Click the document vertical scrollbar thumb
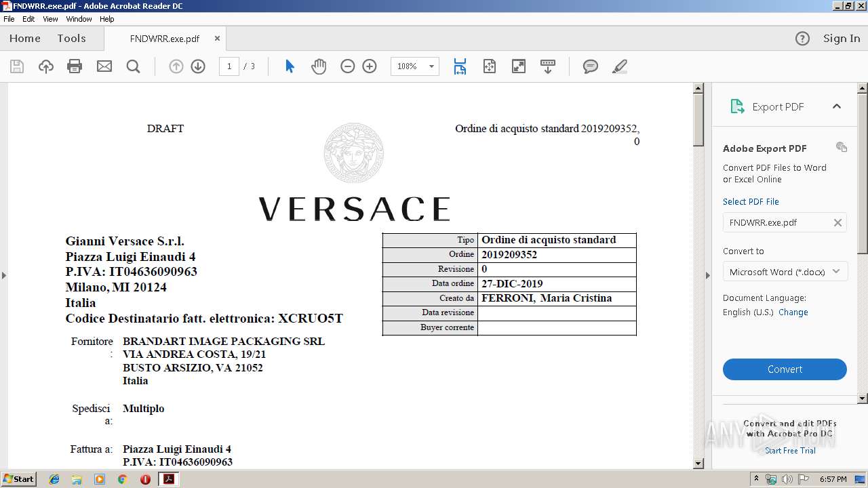The width and height of the screenshot is (868, 488). (x=698, y=119)
